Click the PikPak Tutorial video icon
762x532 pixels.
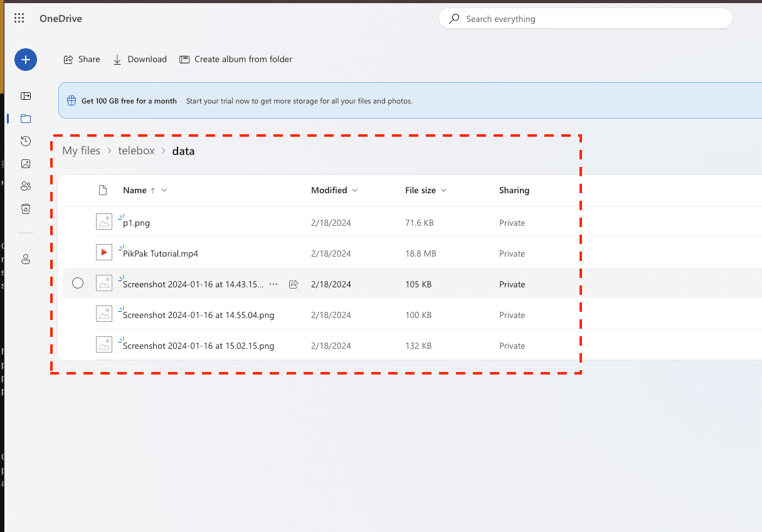104,253
